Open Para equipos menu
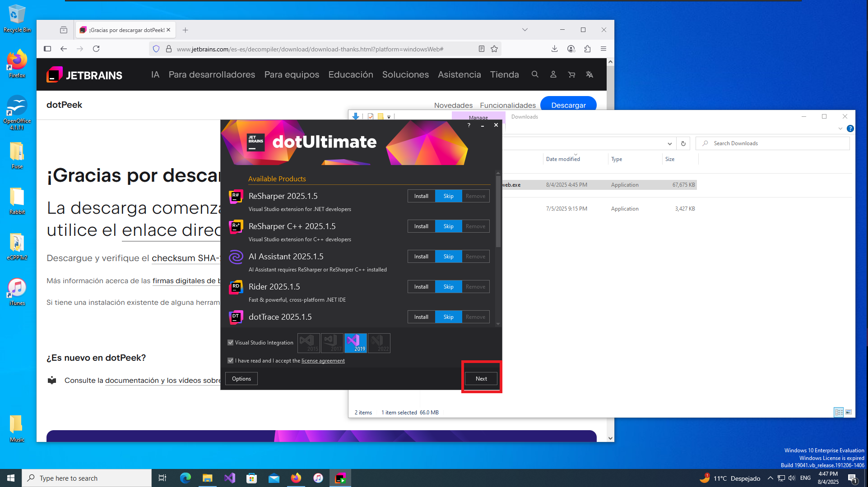The height and width of the screenshot is (487, 868). (292, 75)
